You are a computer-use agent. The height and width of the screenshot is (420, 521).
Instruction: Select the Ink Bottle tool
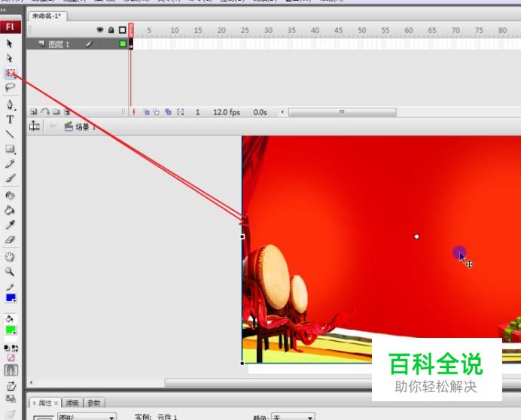click(x=10, y=196)
